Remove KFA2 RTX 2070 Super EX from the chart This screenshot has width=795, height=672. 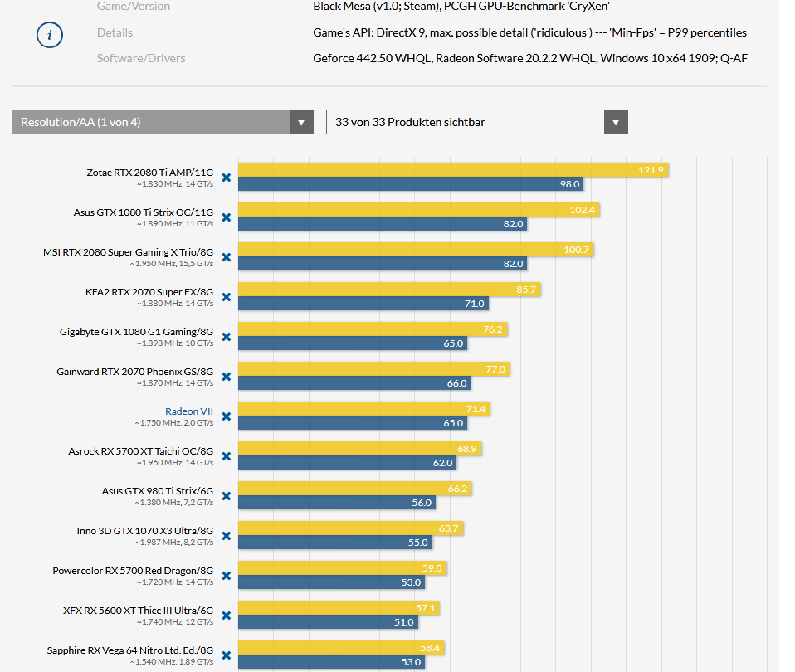pyautogui.click(x=225, y=296)
